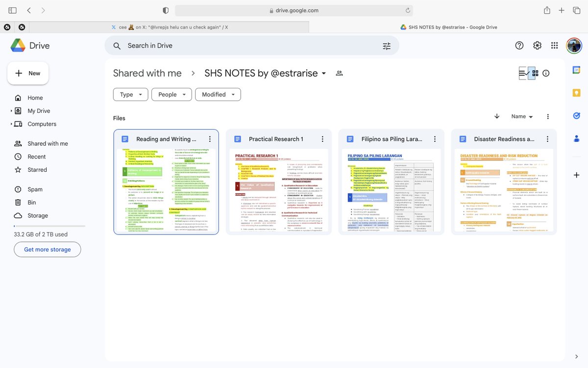Open the People filter dropdown

(171, 95)
